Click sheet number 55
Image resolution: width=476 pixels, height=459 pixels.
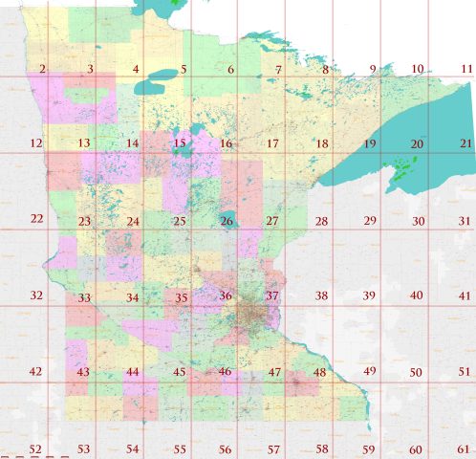(x=180, y=449)
